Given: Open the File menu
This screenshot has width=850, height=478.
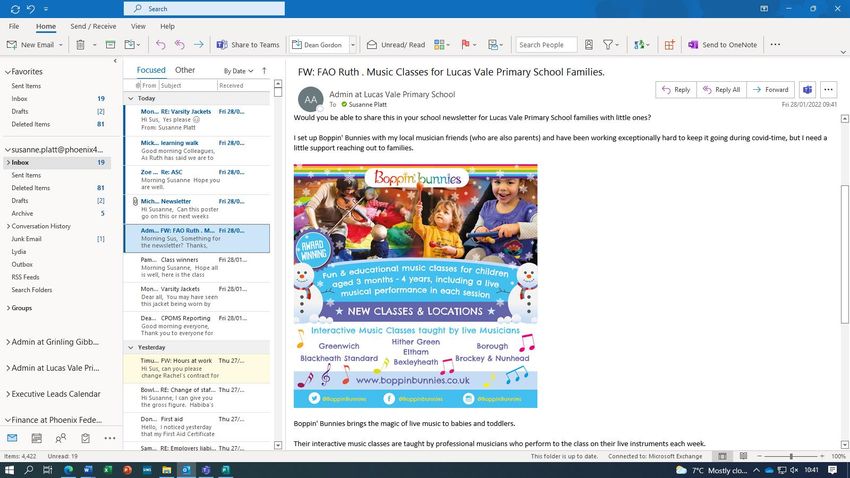Looking at the screenshot, I should pyautogui.click(x=14, y=26).
